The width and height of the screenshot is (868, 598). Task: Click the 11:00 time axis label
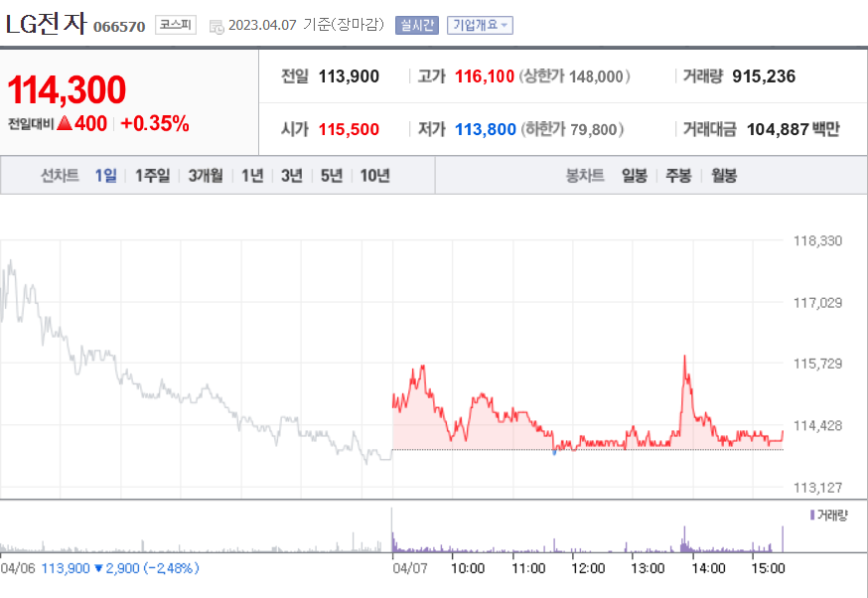tap(528, 568)
